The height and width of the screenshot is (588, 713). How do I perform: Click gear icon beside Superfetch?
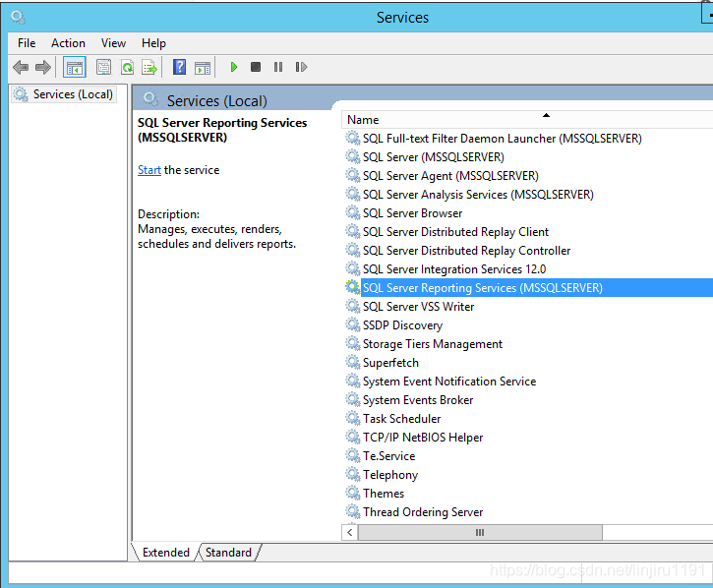[x=352, y=363]
